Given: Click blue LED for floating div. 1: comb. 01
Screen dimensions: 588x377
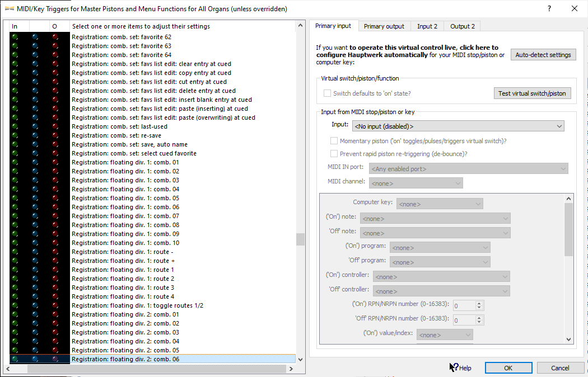Looking at the screenshot, I should click(x=35, y=162).
